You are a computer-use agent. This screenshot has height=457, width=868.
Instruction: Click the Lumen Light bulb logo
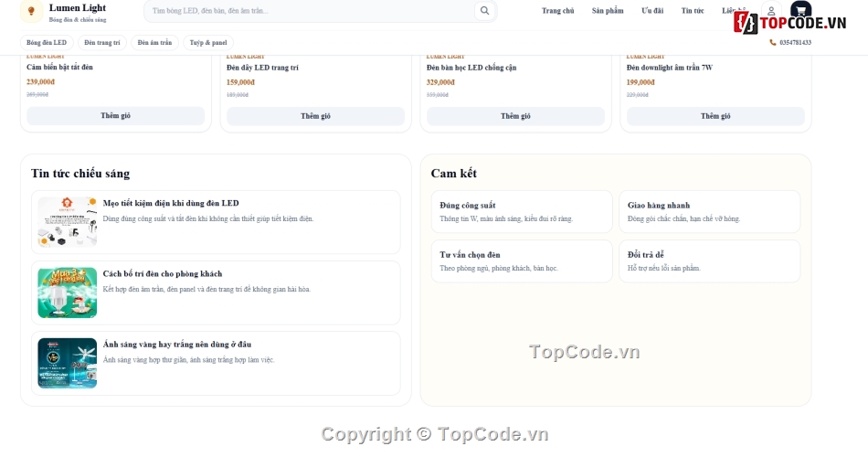(32, 11)
